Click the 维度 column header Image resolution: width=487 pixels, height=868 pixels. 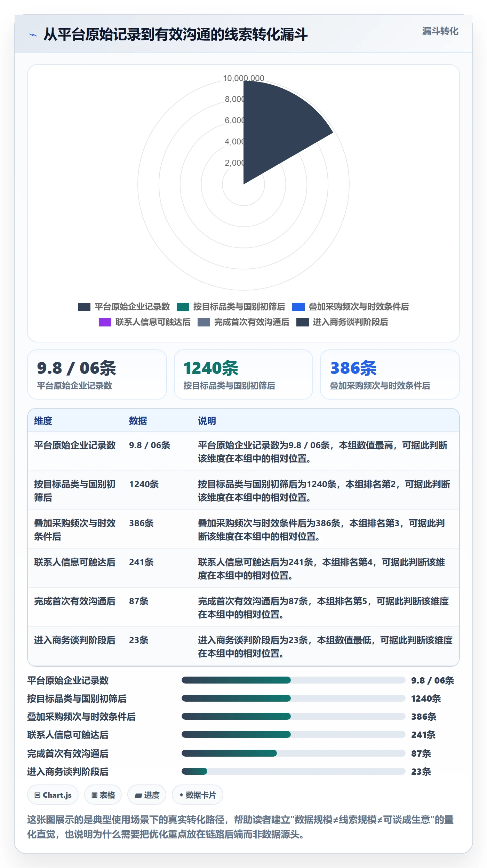click(x=43, y=421)
